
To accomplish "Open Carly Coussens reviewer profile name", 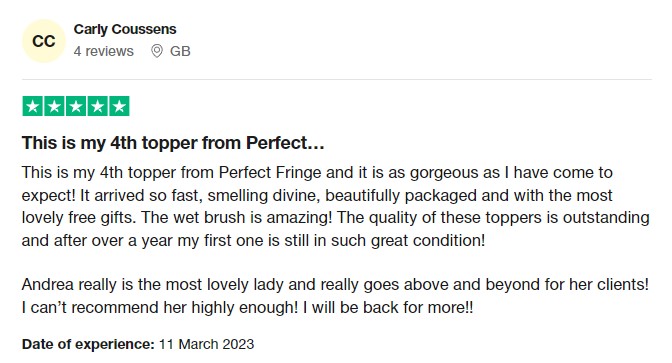I will coord(125,30).
